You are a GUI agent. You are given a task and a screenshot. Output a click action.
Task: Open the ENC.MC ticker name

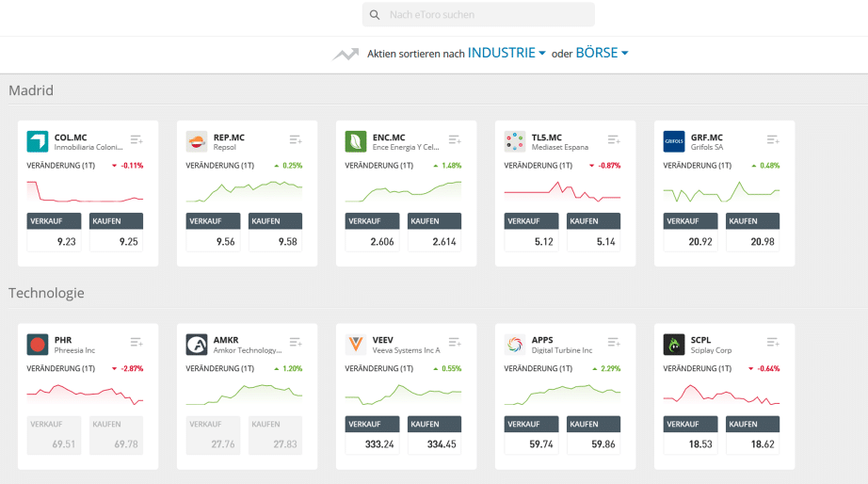[389, 137]
